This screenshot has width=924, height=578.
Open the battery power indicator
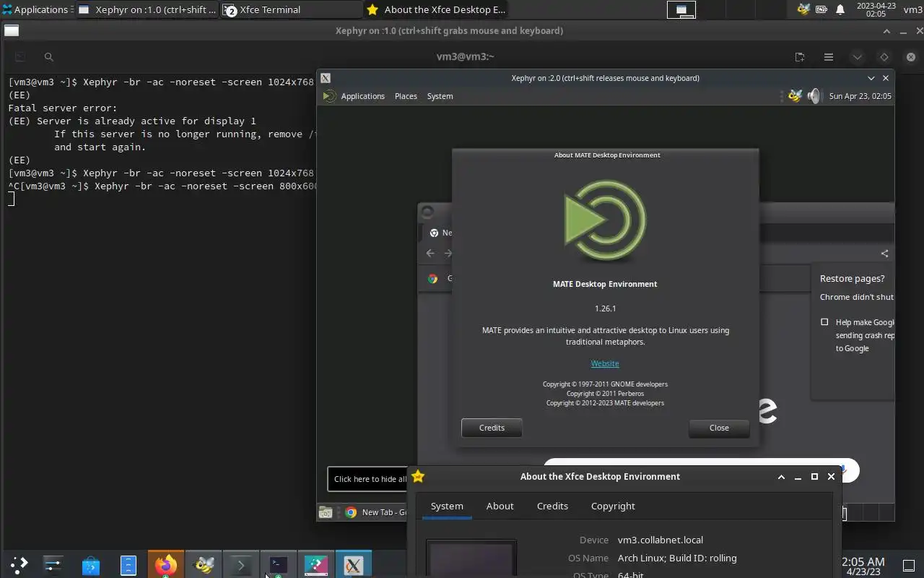pos(821,9)
